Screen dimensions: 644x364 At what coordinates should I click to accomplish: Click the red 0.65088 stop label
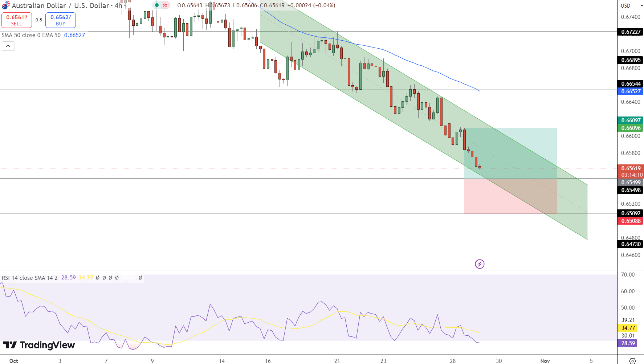pos(630,221)
